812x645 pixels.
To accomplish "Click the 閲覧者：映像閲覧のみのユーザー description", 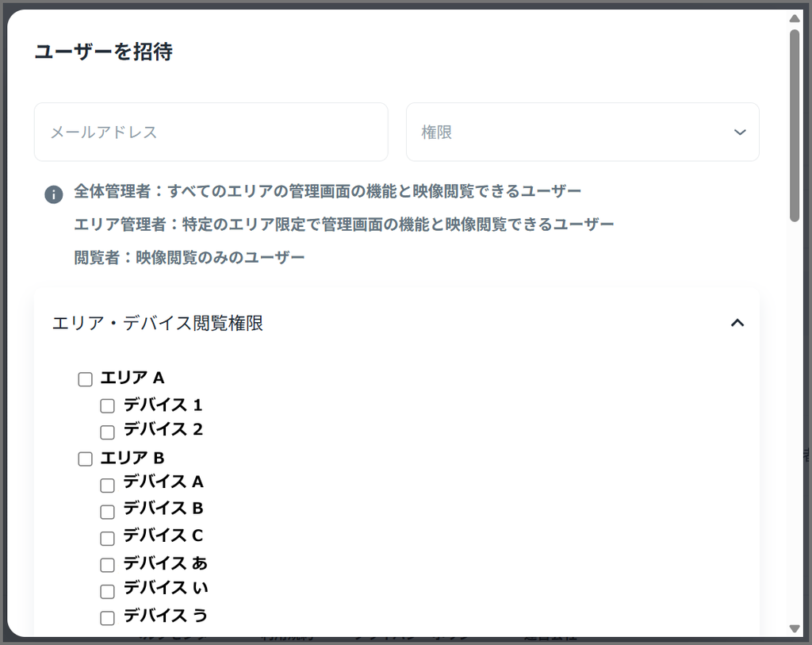I will click(x=190, y=258).
